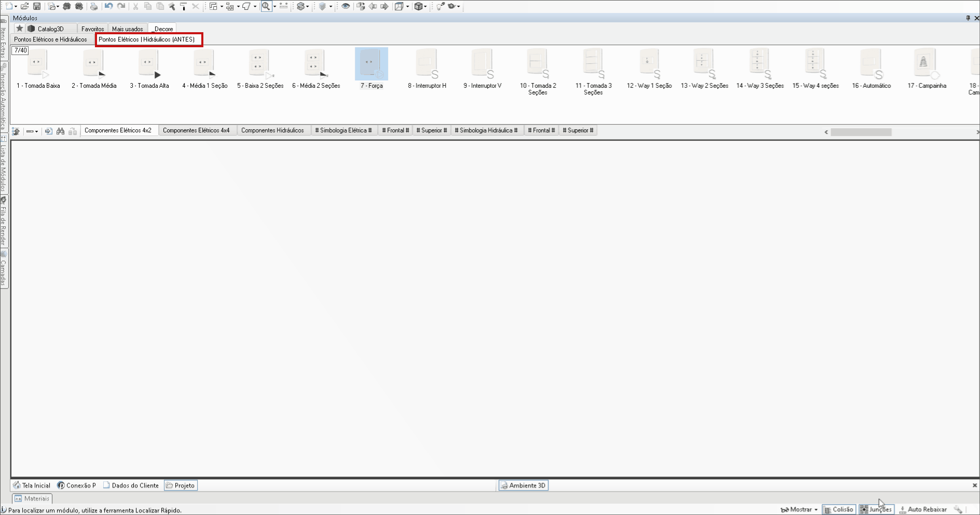Pick the 8 - Interruptor H module

(x=427, y=70)
